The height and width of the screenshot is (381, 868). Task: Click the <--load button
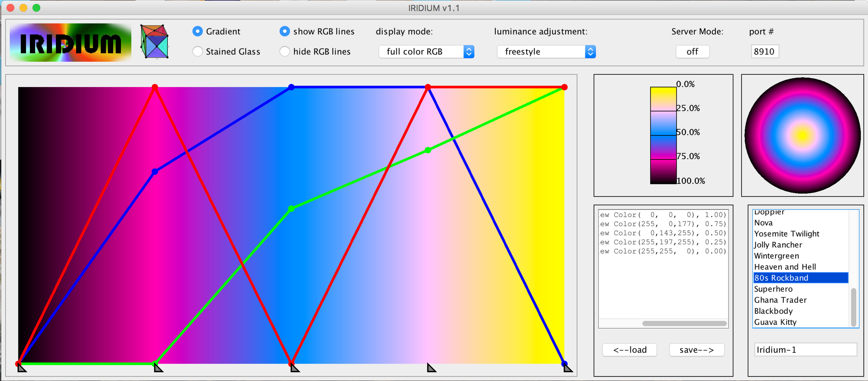coord(629,350)
